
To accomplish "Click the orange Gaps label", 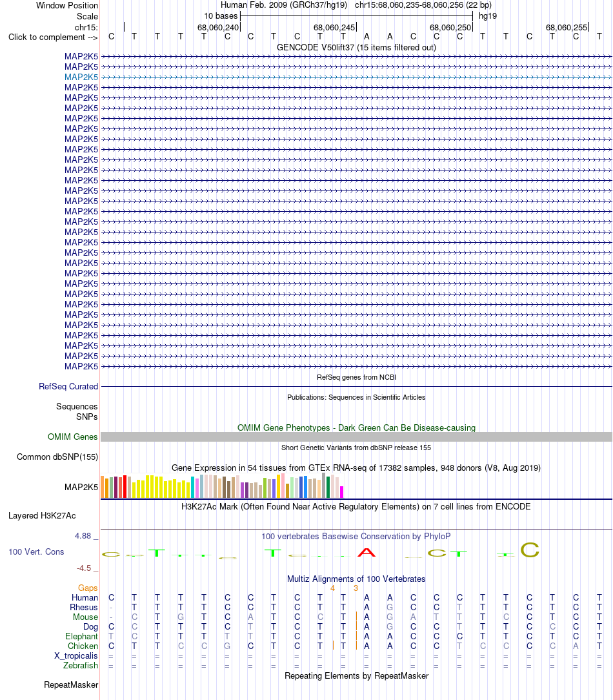I will tap(88, 588).
